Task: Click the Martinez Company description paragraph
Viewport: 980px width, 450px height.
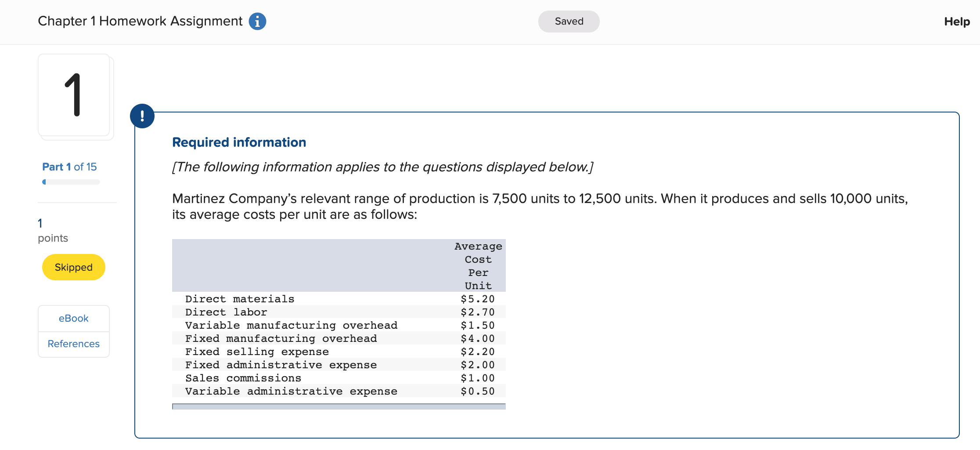Action: (x=540, y=207)
